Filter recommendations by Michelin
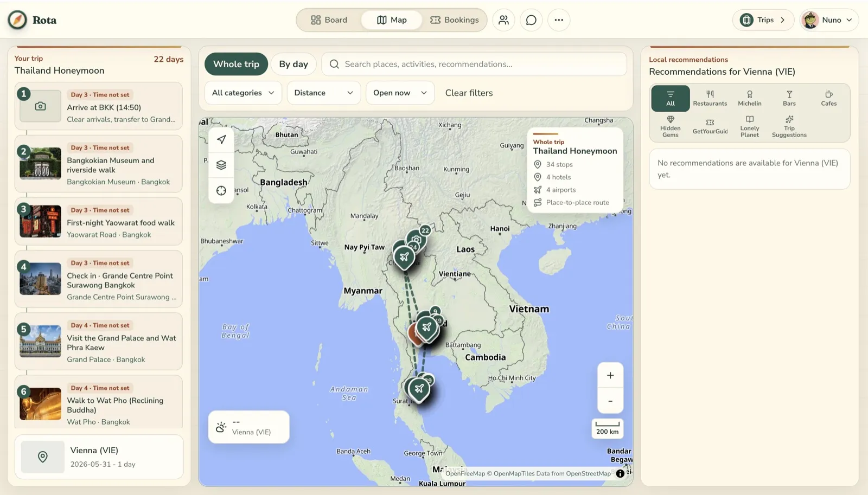This screenshot has height=495, width=868. 750,98
